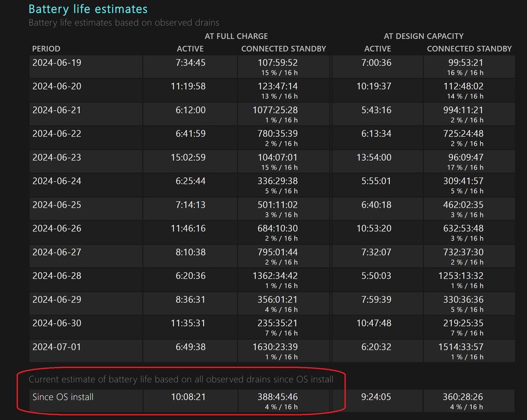The image size is (527, 420).
Task: Click the 11:19:58 active time value
Action: coord(188,86)
